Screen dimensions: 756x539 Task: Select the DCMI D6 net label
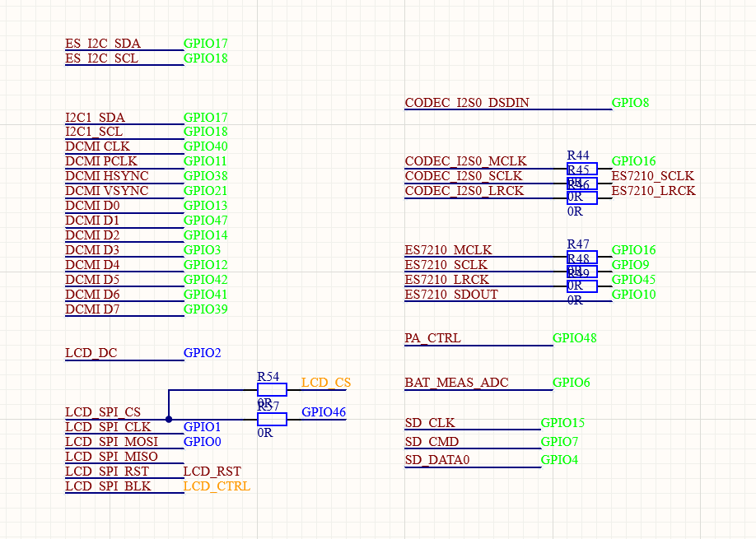pos(92,295)
